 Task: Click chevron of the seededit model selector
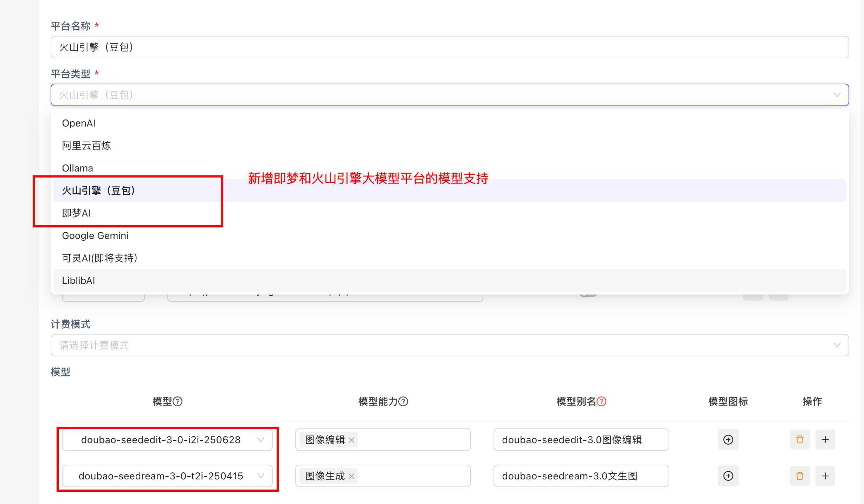coord(260,440)
